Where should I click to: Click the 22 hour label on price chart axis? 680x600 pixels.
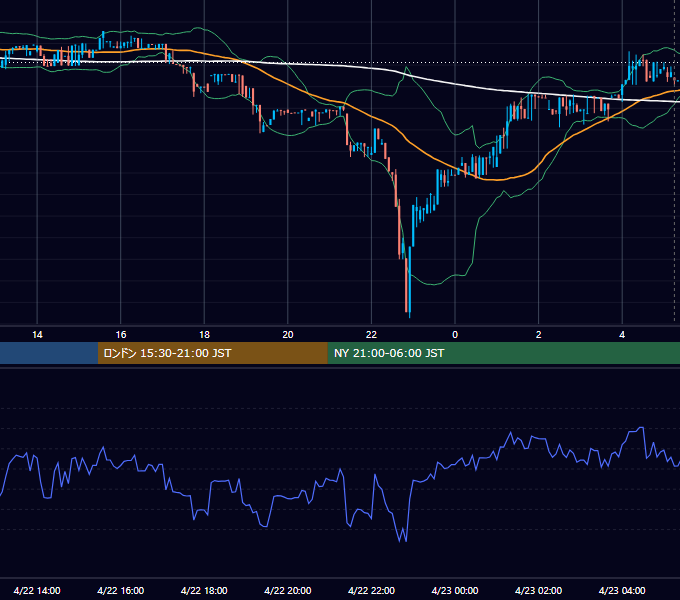point(371,335)
